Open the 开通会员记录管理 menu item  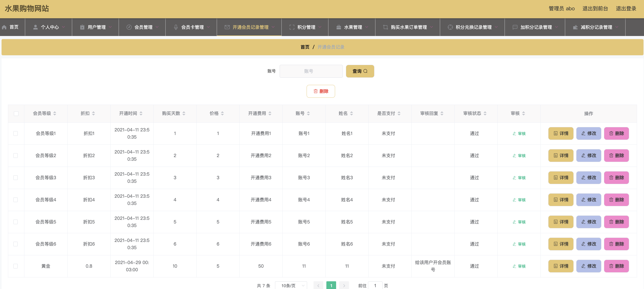click(x=249, y=27)
